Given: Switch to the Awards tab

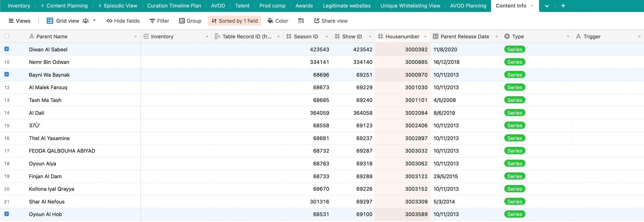Looking at the screenshot, I should coord(304,6).
